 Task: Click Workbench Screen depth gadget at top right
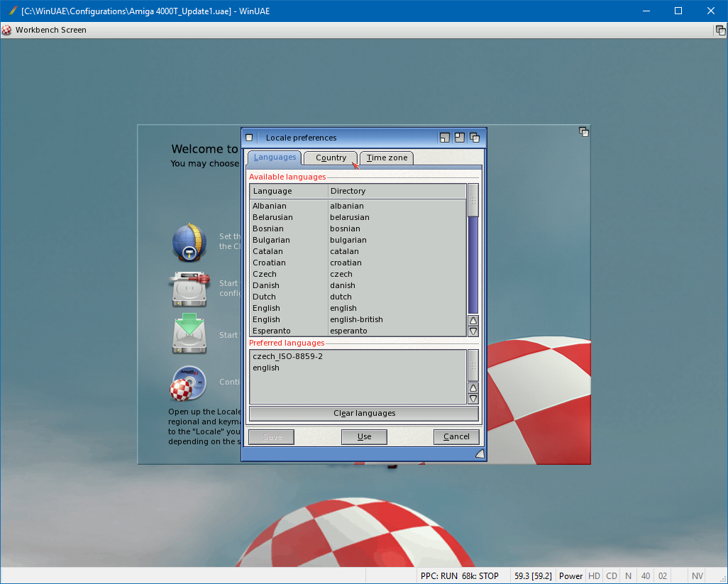pyautogui.click(x=719, y=30)
